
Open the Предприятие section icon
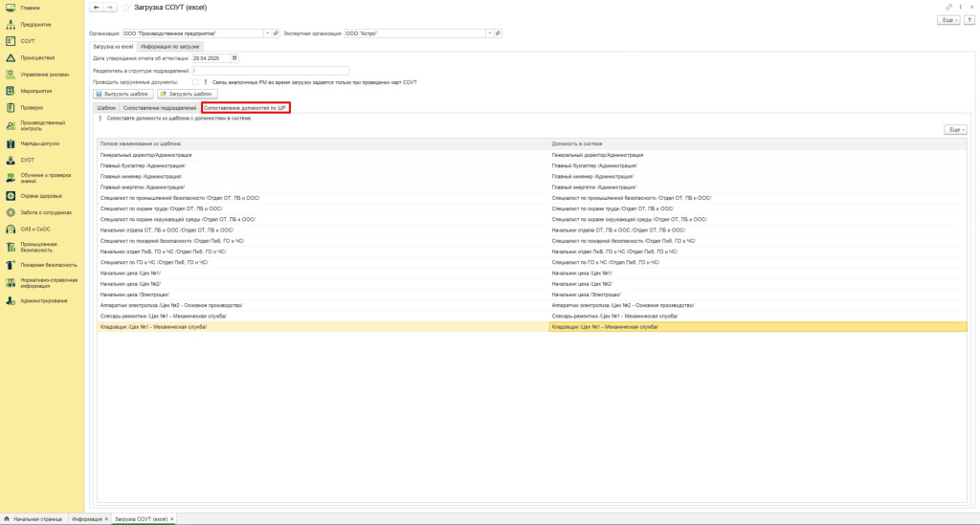pyautogui.click(x=11, y=24)
